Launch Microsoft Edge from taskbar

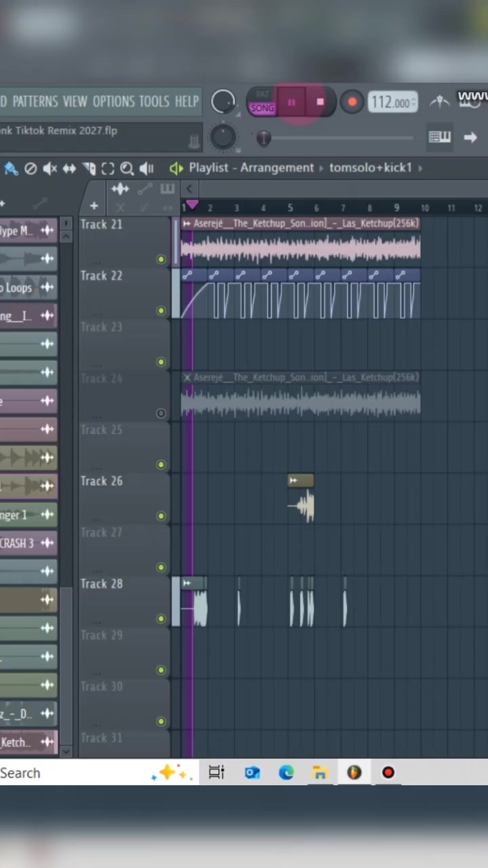286,772
